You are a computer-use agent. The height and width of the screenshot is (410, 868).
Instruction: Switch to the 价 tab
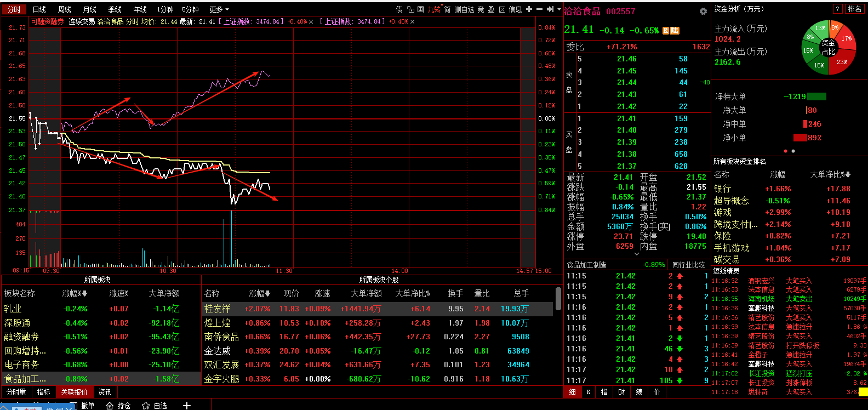pyautogui.click(x=656, y=392)
